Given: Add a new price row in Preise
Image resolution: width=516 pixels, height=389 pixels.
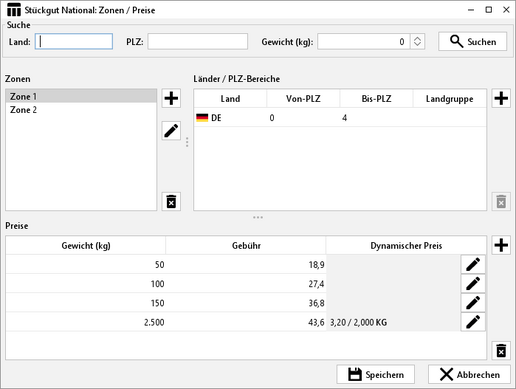Looking at the screenshot, I should pos(501,245).
